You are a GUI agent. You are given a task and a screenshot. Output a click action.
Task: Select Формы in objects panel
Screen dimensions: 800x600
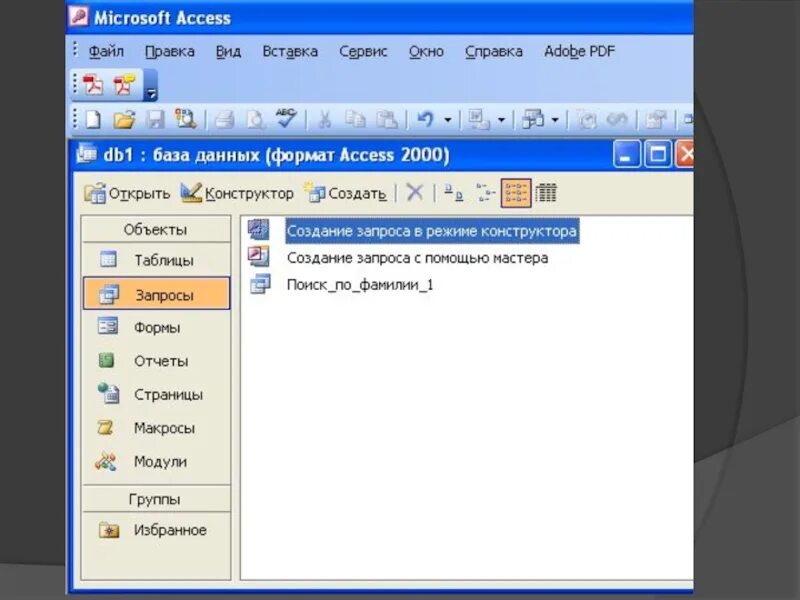(x=156, y=327)
